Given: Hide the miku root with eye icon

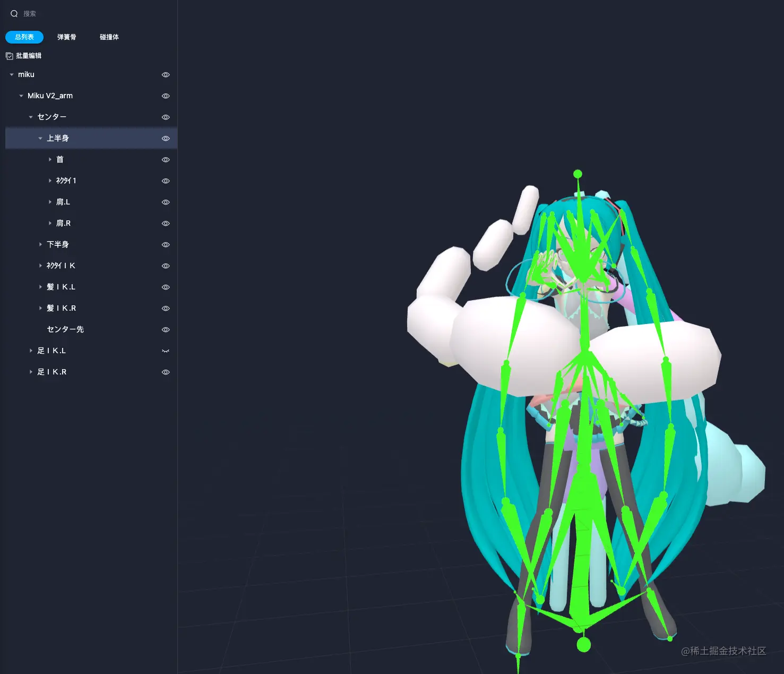Looking at the screenshot, I should 166,75.
